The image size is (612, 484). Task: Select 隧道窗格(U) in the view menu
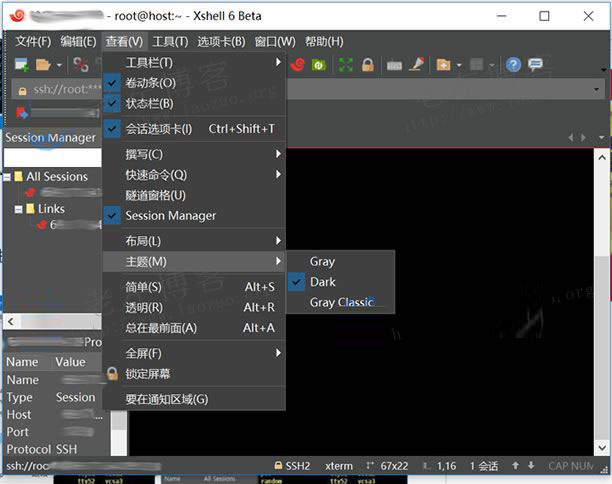194,195
